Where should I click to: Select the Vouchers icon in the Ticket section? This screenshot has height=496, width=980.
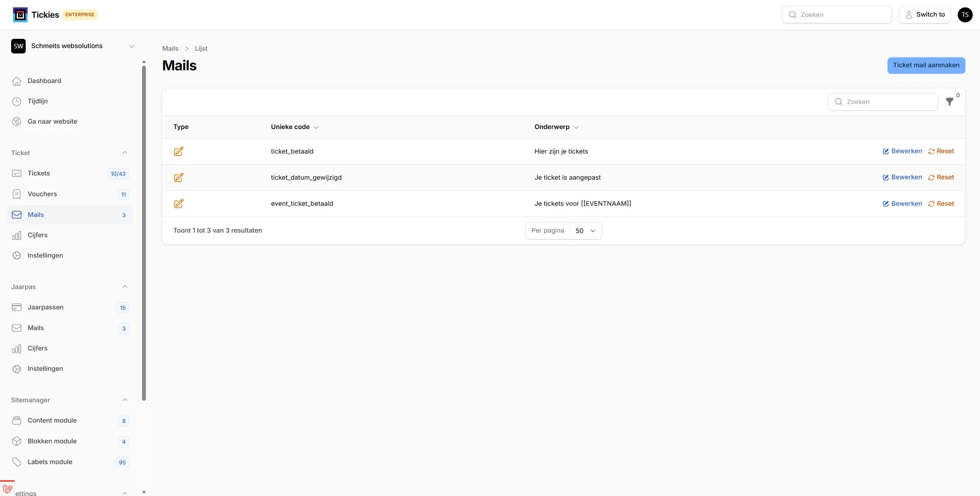click(17, 194)
